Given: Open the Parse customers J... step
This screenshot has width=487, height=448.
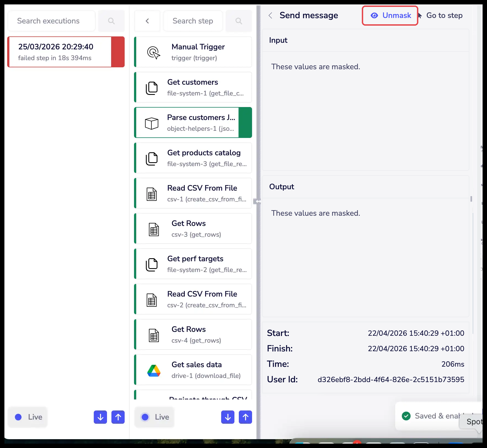Looking at the screenshot, I should click(193, 122).
